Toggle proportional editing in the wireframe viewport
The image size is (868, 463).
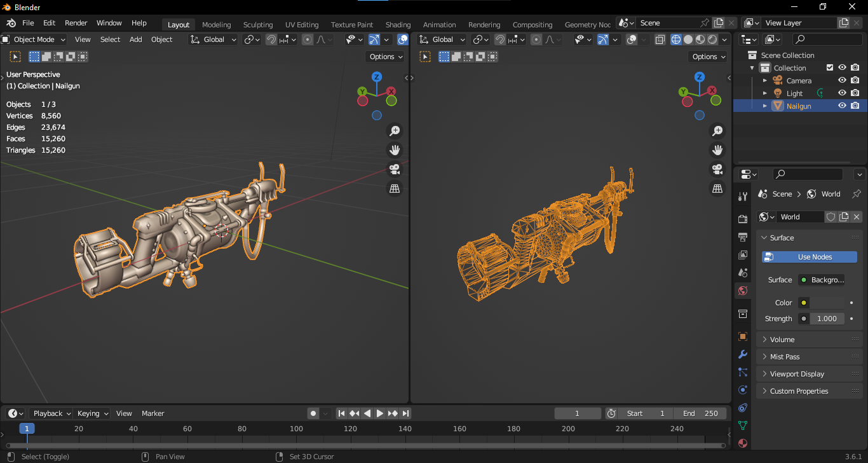pyautogui.click(x=536, y=39)
